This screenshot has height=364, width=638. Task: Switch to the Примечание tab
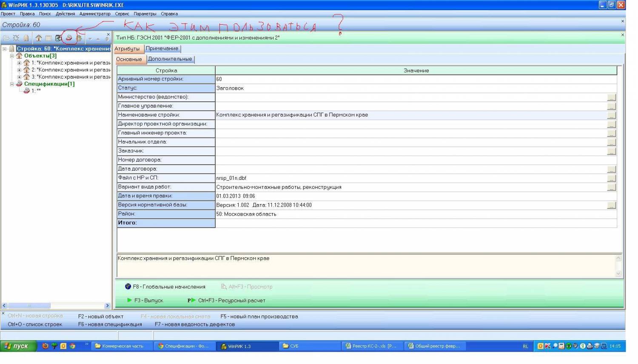162,48
